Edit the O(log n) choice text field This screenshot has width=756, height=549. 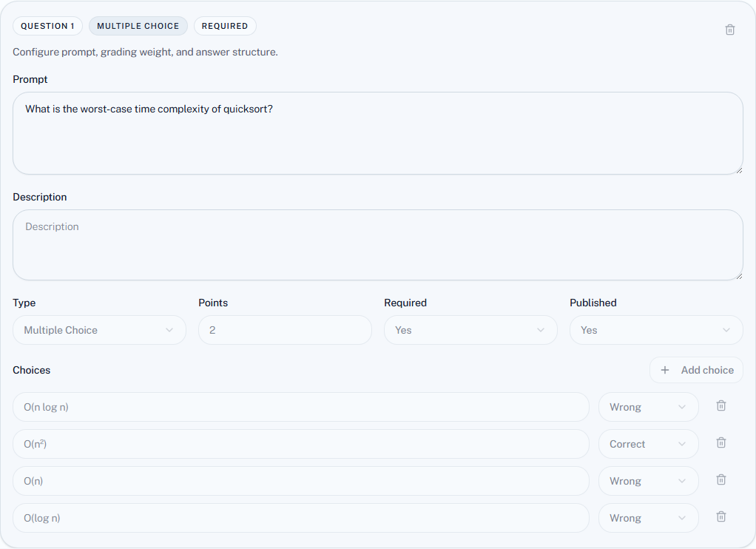pos(301,518)
